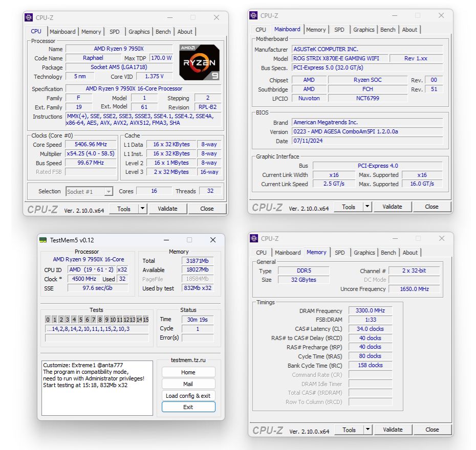The image size is (476, 450).
Task: Click BIOS Version field 0223 AMD AGESA
Action: tap(367, 131)
